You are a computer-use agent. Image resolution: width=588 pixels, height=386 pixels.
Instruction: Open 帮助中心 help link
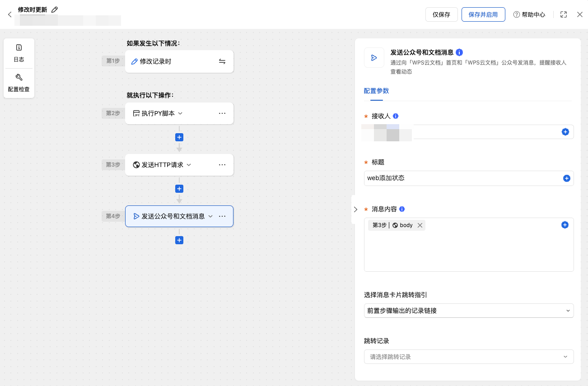pos(529,14)
